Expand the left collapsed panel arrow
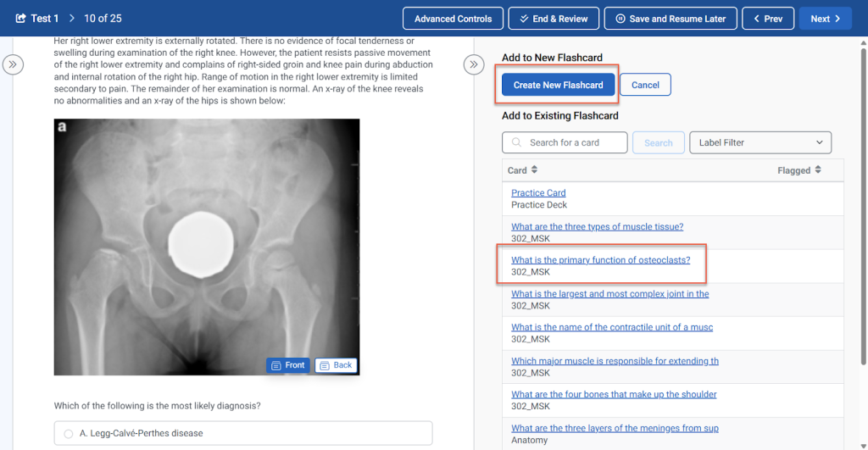 click(13, 64)
